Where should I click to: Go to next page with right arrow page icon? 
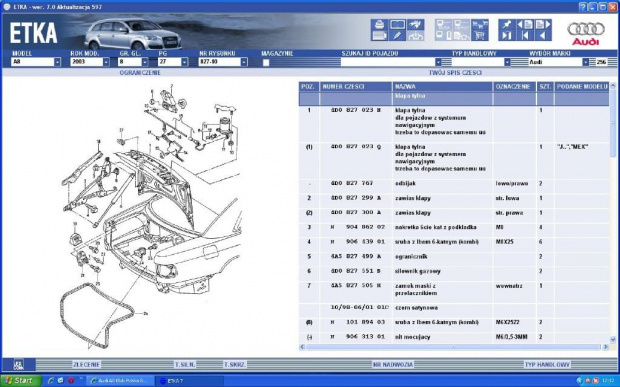pyautogui.click(x=543, y=25)
